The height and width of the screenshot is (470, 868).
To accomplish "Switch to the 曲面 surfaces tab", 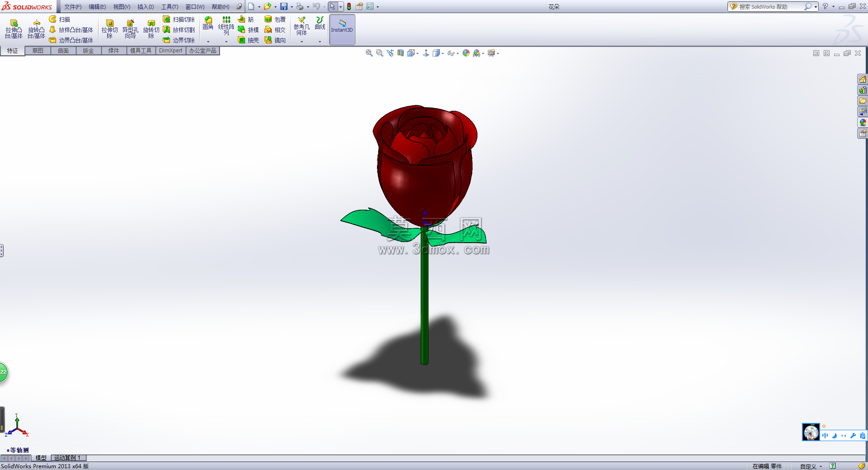I will coord(63,51).
